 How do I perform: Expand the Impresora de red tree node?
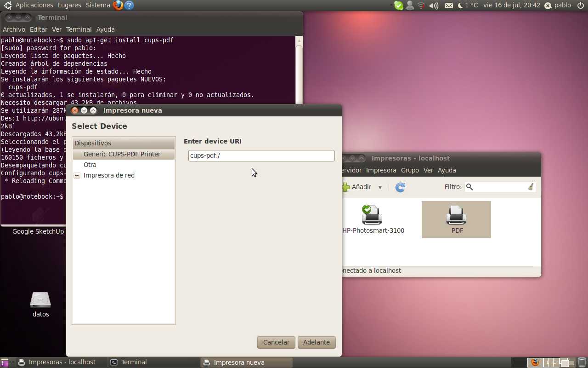(x=77, y=175)
